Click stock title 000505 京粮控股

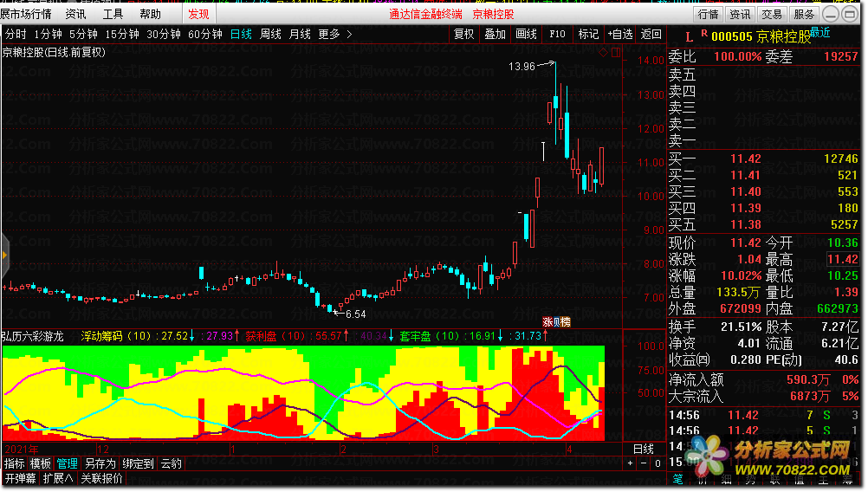click(x=761, y=37)
